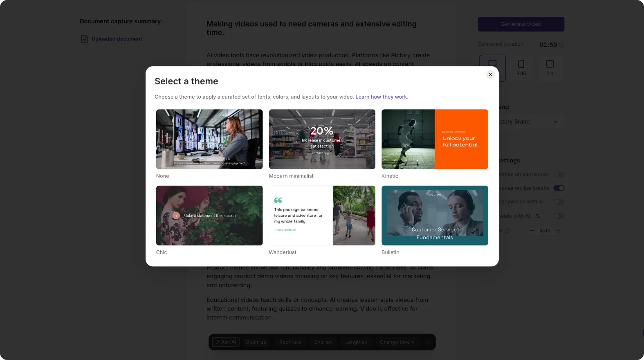The width and height of the screenshot is (644, 360).
Task: Open the Change tone dropdown
Action: tap(397, 342)
